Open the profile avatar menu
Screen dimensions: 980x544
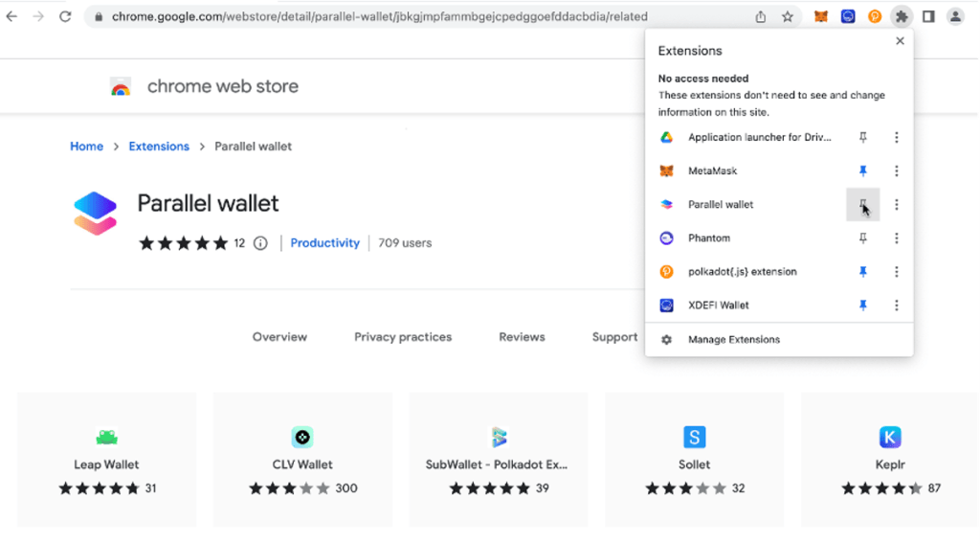click(x=955, y=17)
